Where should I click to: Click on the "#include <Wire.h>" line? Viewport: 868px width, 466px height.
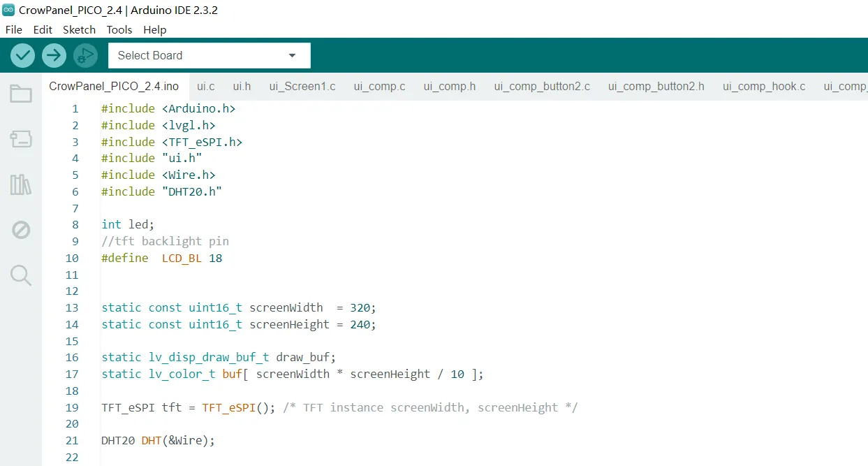[159, 175]
